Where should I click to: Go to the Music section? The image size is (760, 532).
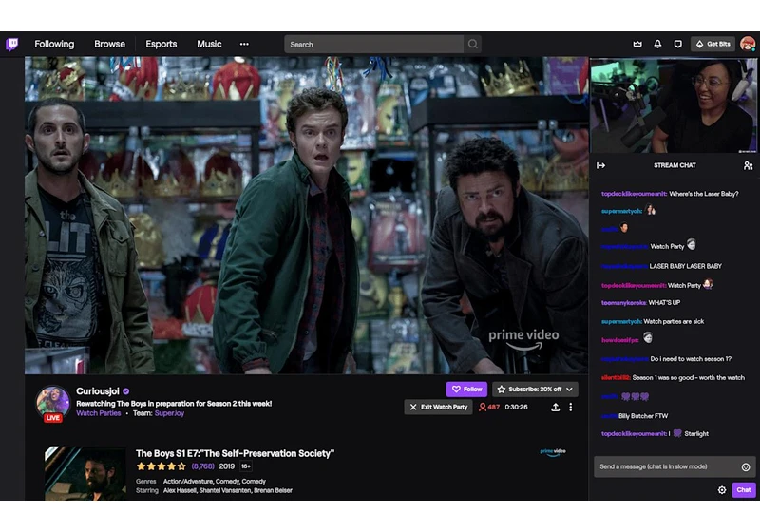pyautogui.click(x=209, y=44)
